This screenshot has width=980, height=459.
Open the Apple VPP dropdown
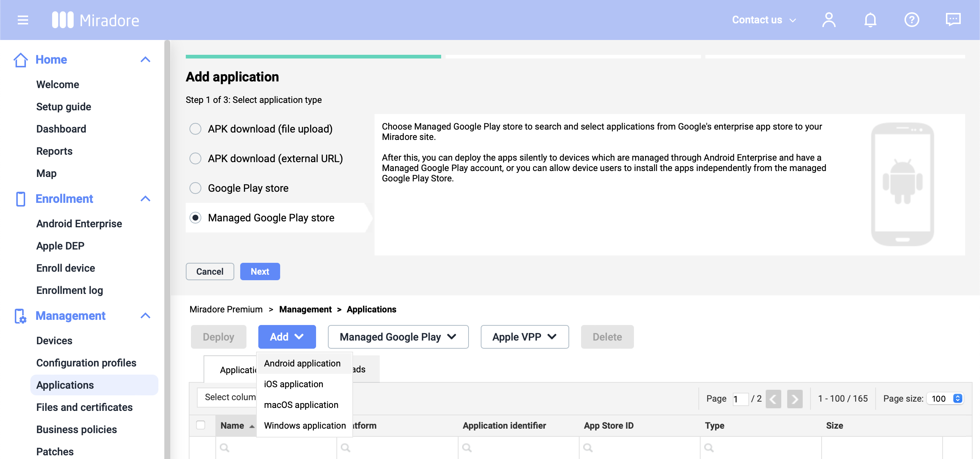coord(524,337)
